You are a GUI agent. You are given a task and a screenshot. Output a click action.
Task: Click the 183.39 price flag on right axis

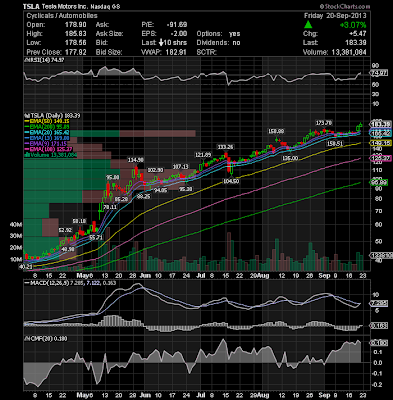point(379,124)
